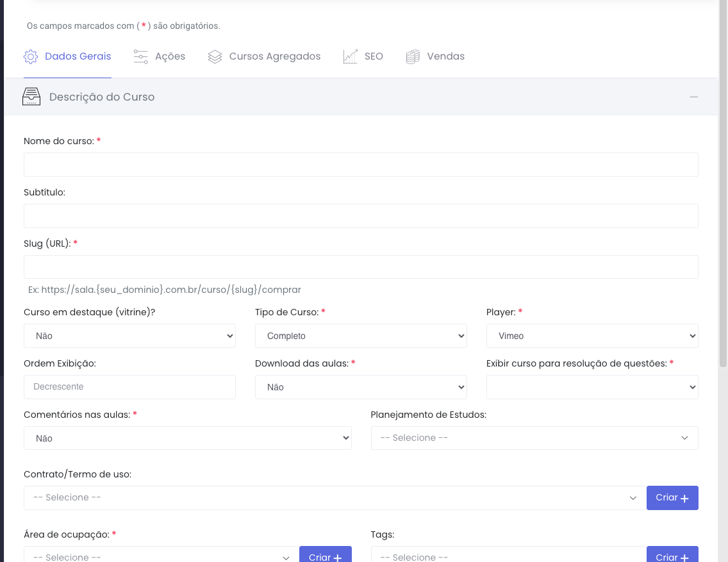Screen dimensions: 728x562
Task: Click the layers icon beside Cursos Agregados
Action: click(x=215, y=56)
